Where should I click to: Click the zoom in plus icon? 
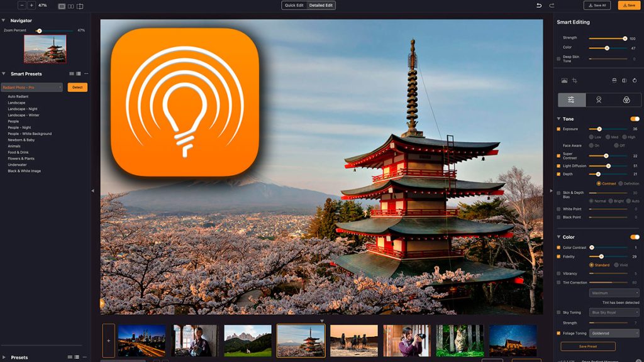point(31,5)
